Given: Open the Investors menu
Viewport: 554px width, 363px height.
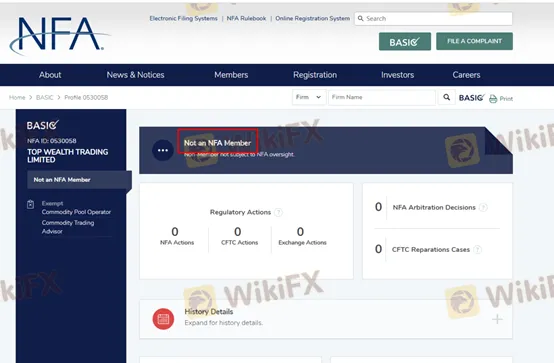Looking at the screenshot, I should pyautogui.click(x=397, y=75).
